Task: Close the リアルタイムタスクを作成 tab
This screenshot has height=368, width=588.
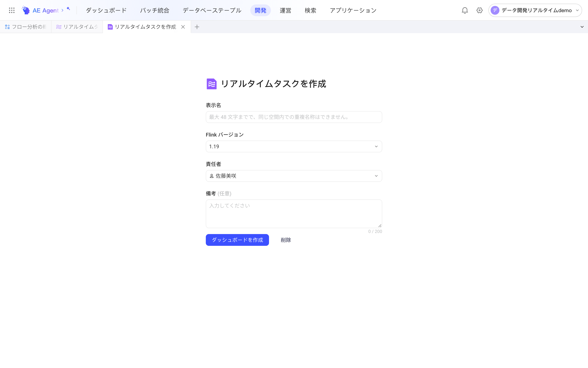Action: pos(183,27)
